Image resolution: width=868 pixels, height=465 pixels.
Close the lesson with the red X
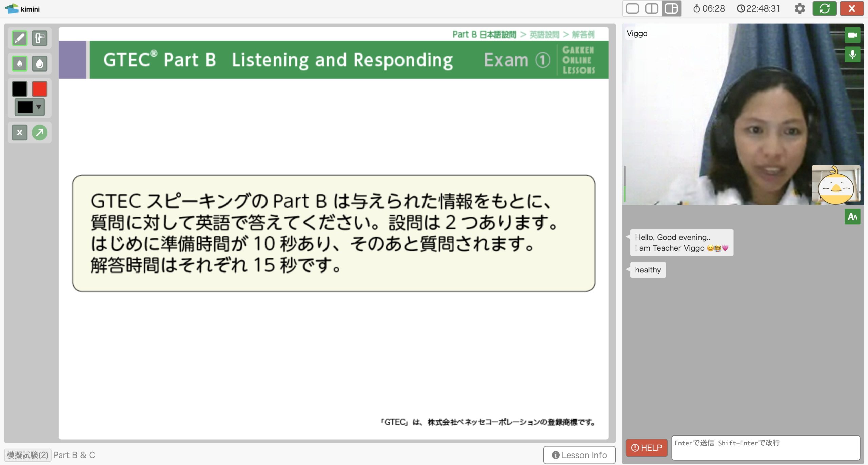click(x=852, y=8)
